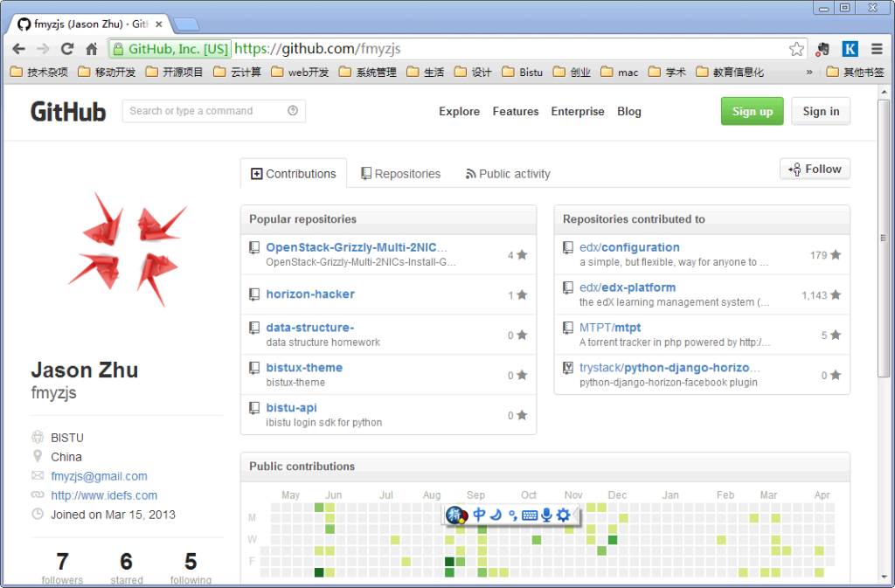
Task: Collapse the IME toolbar with the side arrow
Action: coord(578,515)
